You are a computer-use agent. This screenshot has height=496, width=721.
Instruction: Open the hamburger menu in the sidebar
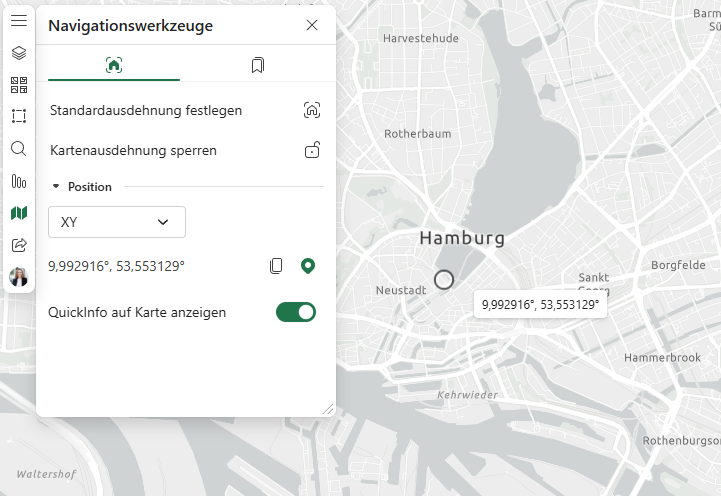pos(19,21)
